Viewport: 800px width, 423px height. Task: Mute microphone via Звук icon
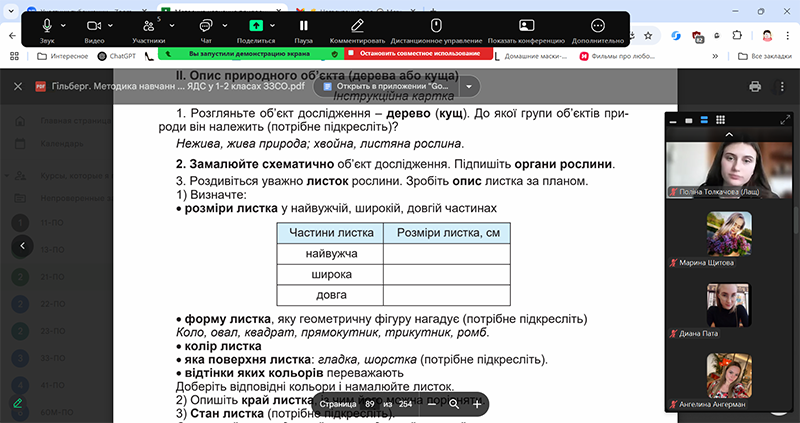[47, 26]
